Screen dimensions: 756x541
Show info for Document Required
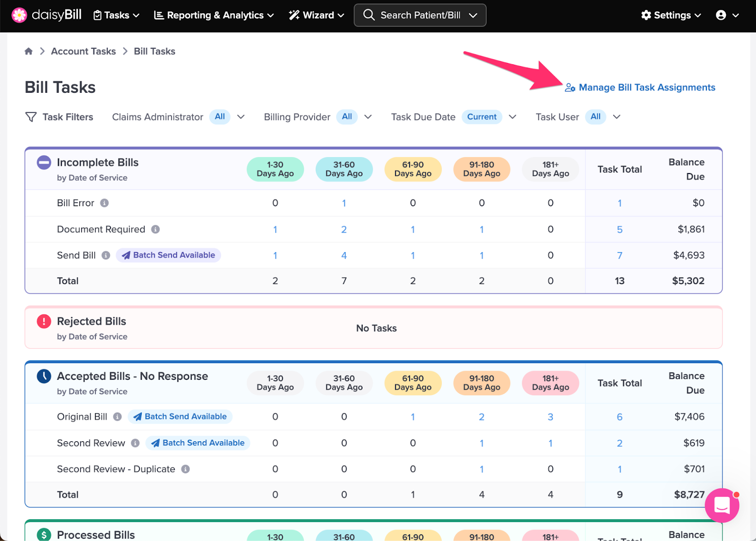pyautogui.click(x=155, y=229)
